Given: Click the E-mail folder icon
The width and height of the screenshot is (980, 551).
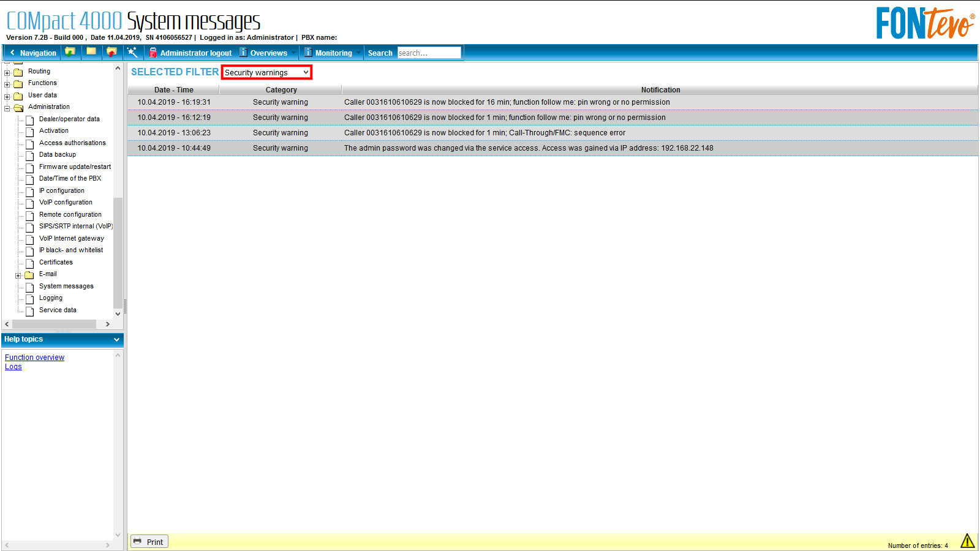Looking at the screenshot, I should [x=29, y=275].
